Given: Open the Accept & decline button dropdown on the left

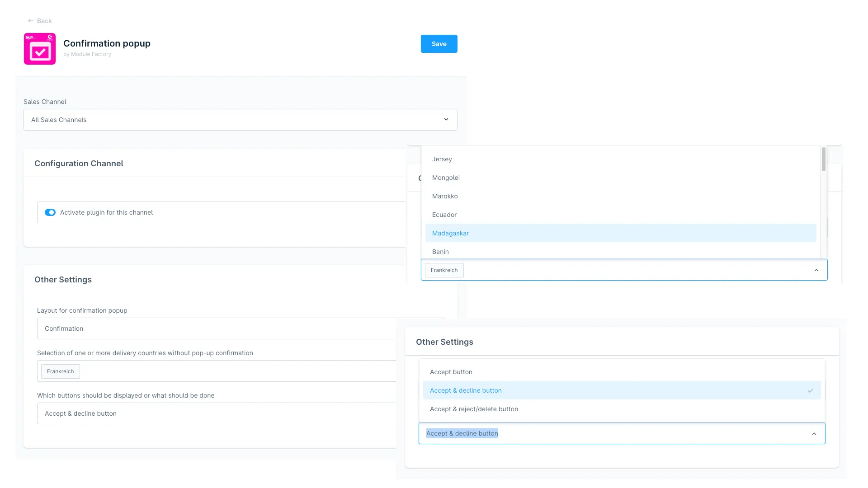Looking at the screenshot, I should click(x=217, y=413).
